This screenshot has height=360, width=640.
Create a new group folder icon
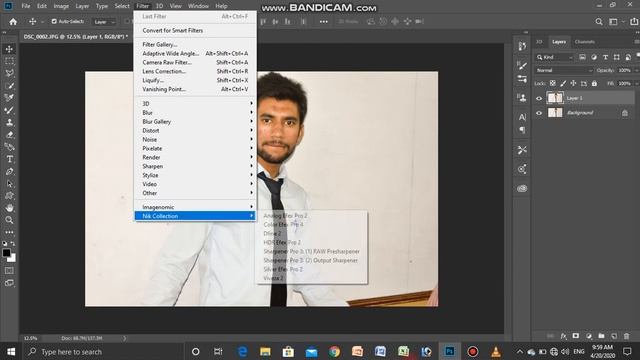coord(601,336)
